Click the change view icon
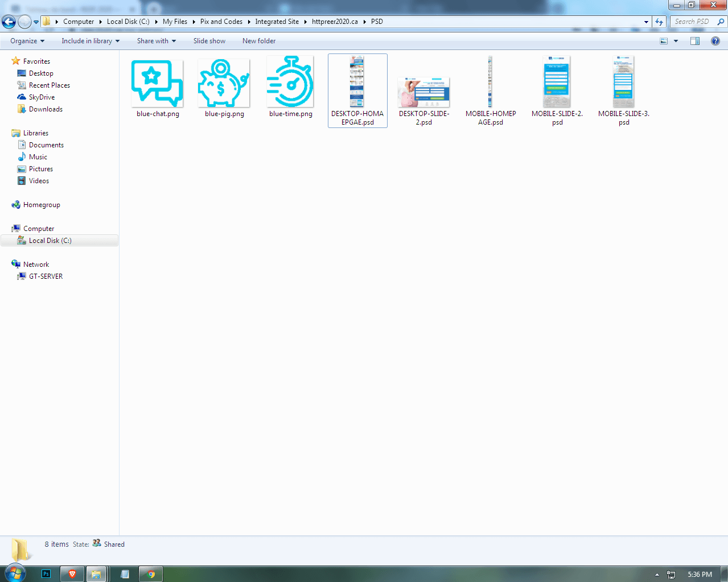 pyautogui.click(x=664, y=41)
